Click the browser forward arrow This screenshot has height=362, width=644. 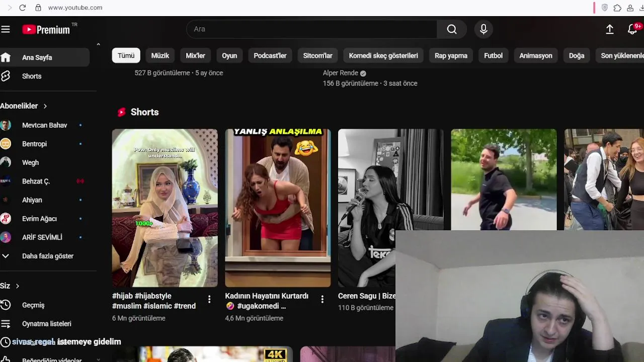pyautogui.click(x=9, y=8)
